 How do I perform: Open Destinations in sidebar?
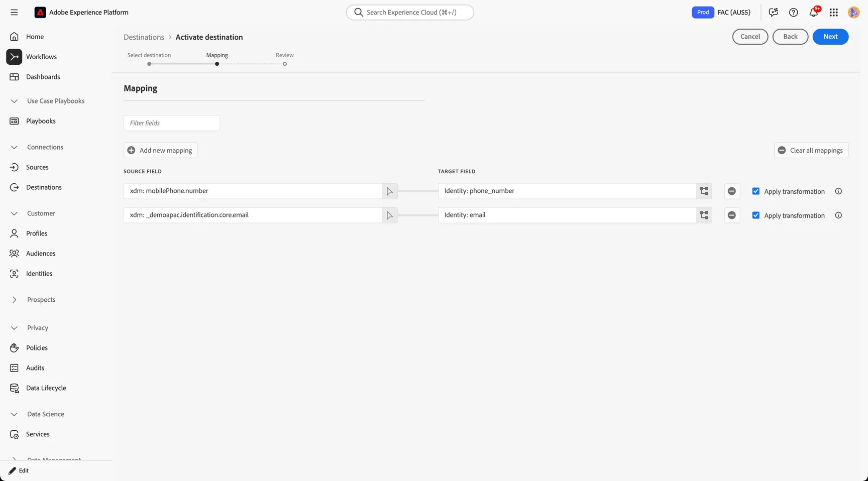[x=44, y=187]
